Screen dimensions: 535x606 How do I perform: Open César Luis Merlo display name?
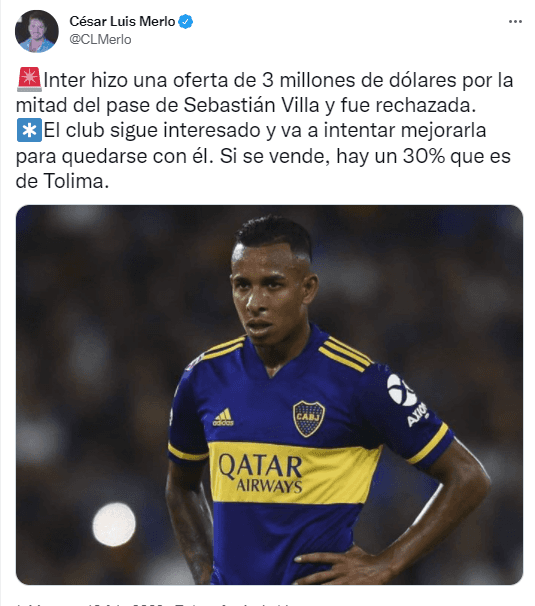click(x=122, y=21)
